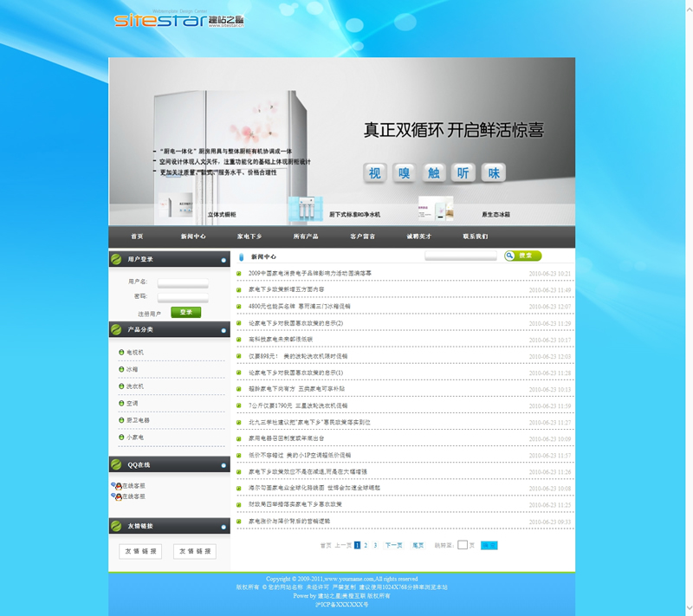Viewport: 693px width, 616px height.
Task: Click the green leaf icon beside QQ在线
Action: [x=116, y=464]
